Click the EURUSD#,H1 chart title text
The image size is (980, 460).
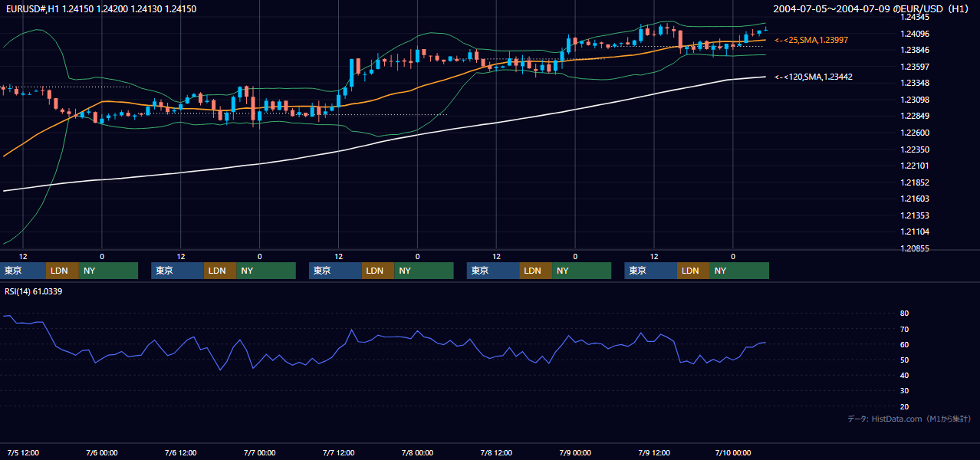101,9
